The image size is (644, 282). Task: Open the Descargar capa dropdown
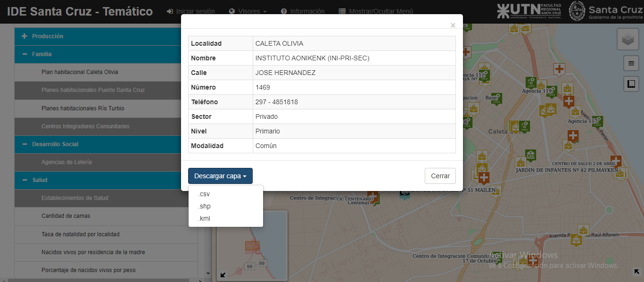pos(220,176)
